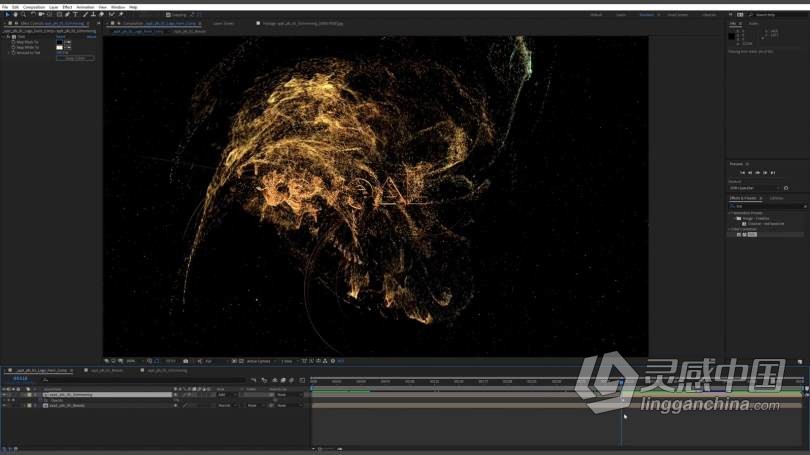Open the Animation menu
This screenshot has width=810, height=455.
click(86, 7)
